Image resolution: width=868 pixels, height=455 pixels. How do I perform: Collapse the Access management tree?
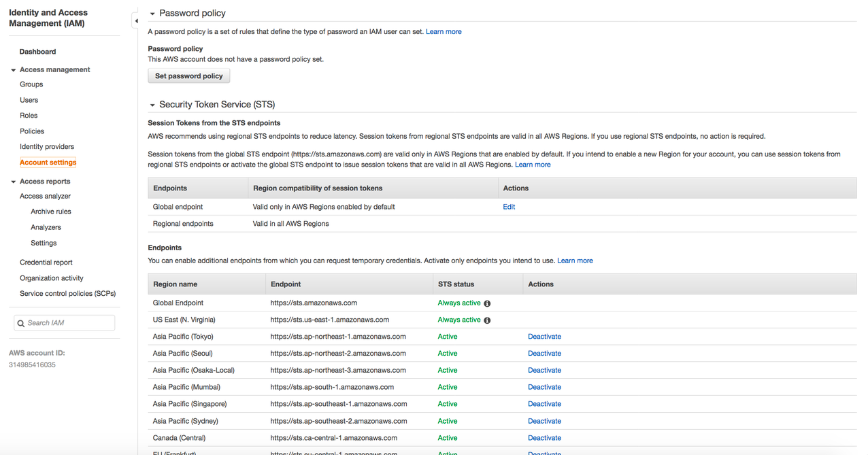[x=13, y=70]
